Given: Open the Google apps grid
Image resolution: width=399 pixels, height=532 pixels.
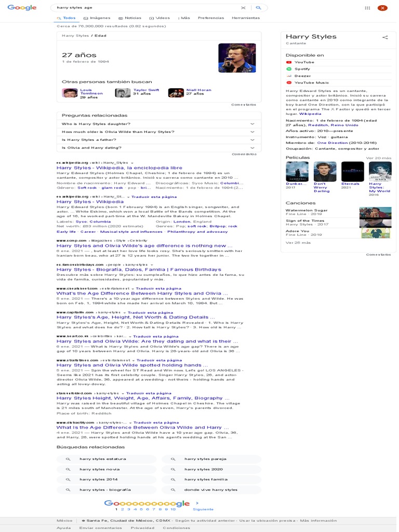Looking at the screenshot, I should [367, 8].
